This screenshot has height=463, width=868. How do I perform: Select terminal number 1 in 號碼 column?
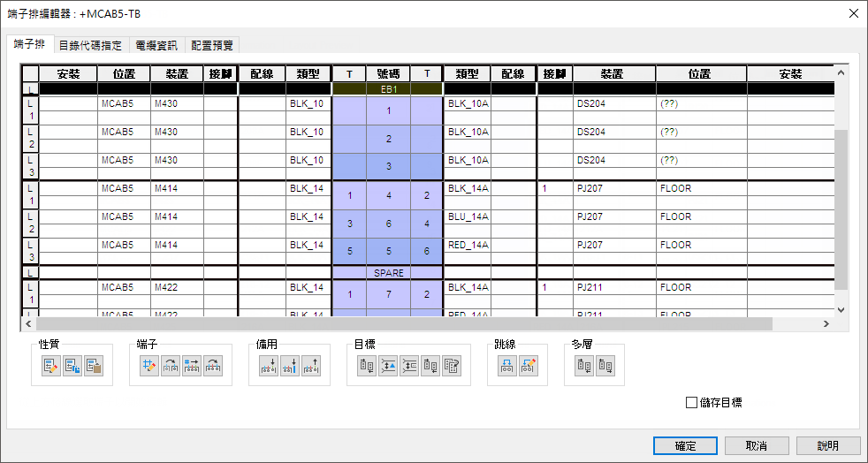388,110
